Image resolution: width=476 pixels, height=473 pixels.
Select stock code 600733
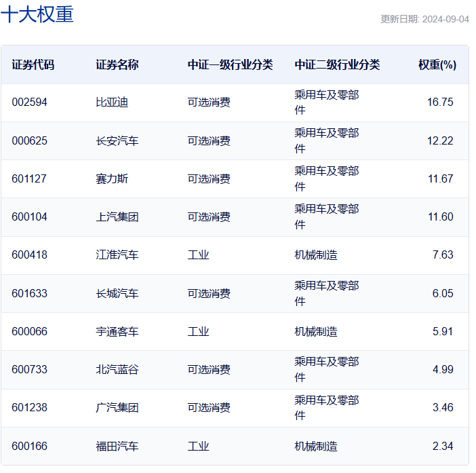[x=29, y=369]
